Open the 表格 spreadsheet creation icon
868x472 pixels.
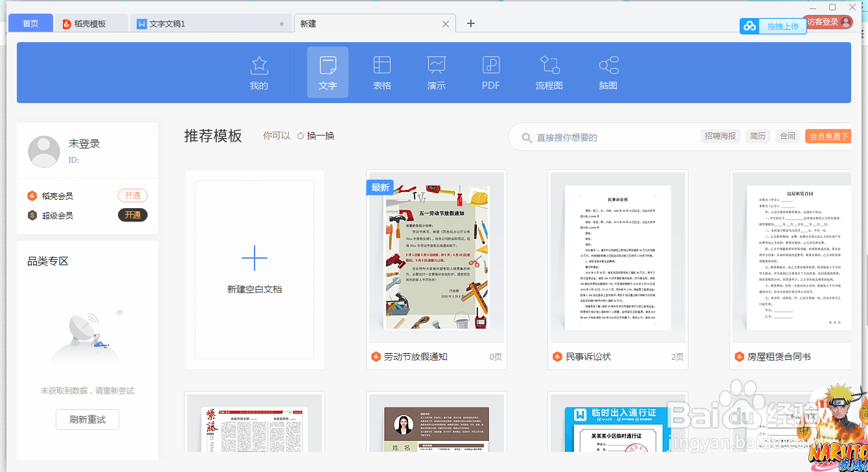click(382, 71)
